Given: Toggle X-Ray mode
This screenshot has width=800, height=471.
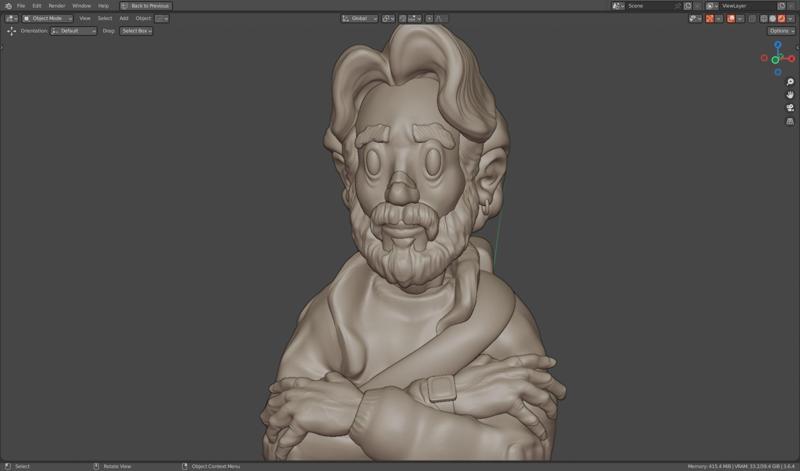Looking at the screenshot, I should pyautogui.click(x=752, y=18).
